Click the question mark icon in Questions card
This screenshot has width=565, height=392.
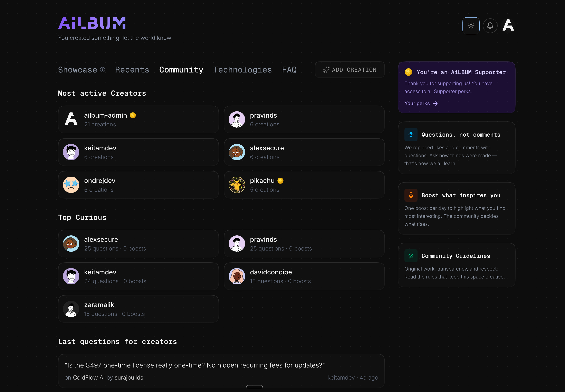(411, 135)
